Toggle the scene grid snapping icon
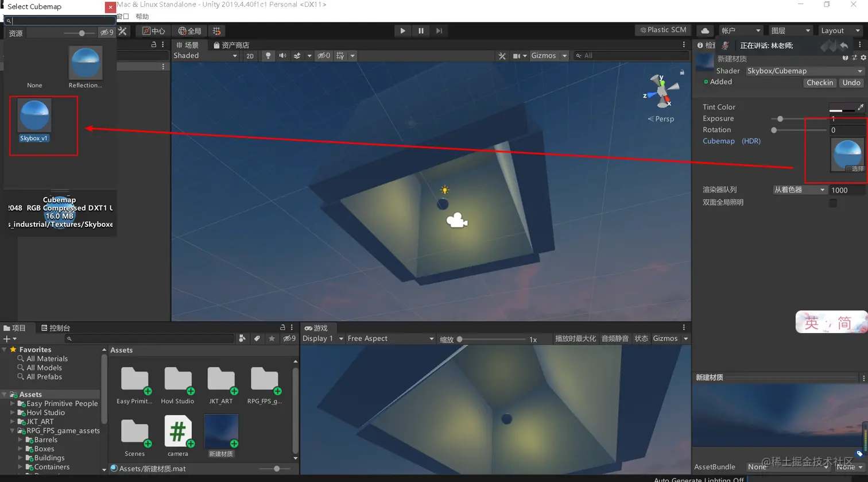Image resolution: width=868 pixels, height=482 pixels. click(x=340, y=56)
